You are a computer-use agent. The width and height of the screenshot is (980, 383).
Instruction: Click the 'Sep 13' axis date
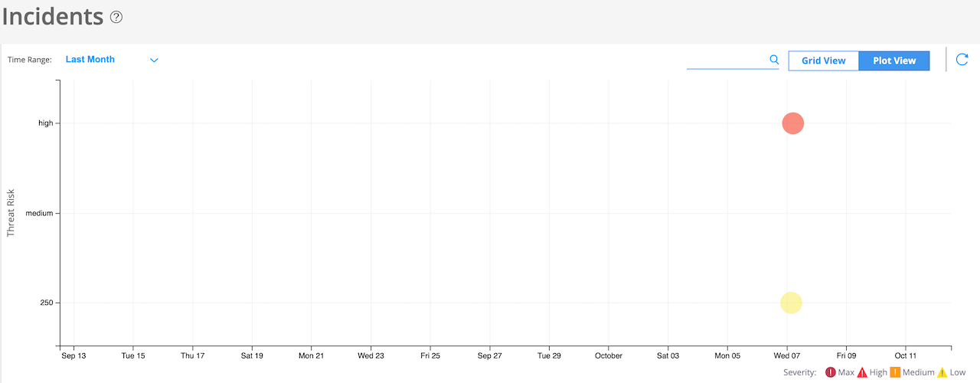tap(73, 355)
